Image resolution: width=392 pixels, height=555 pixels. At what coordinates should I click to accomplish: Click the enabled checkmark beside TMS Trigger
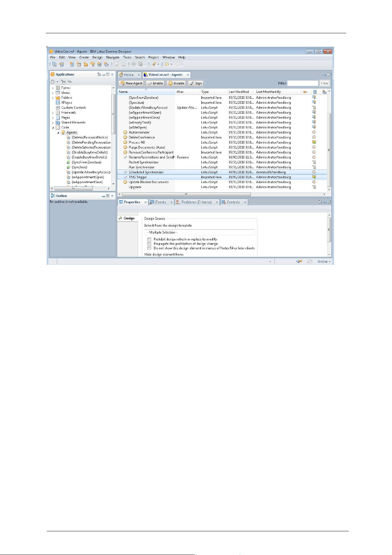125,177
